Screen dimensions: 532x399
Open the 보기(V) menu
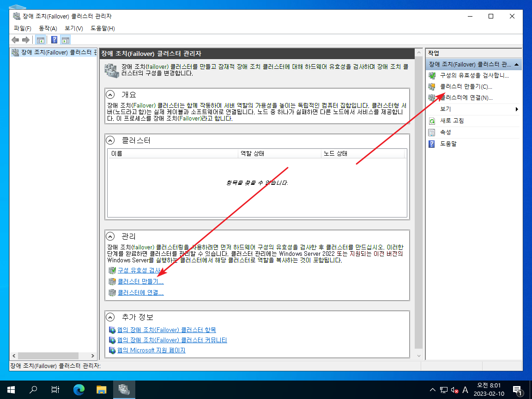tap(73, 29)
